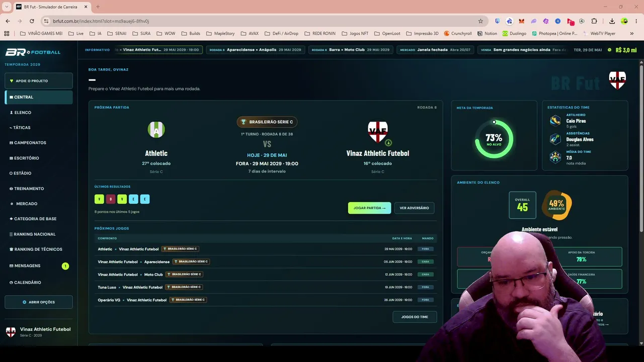Open the Photopea bookmark

(x=554, y=34)
